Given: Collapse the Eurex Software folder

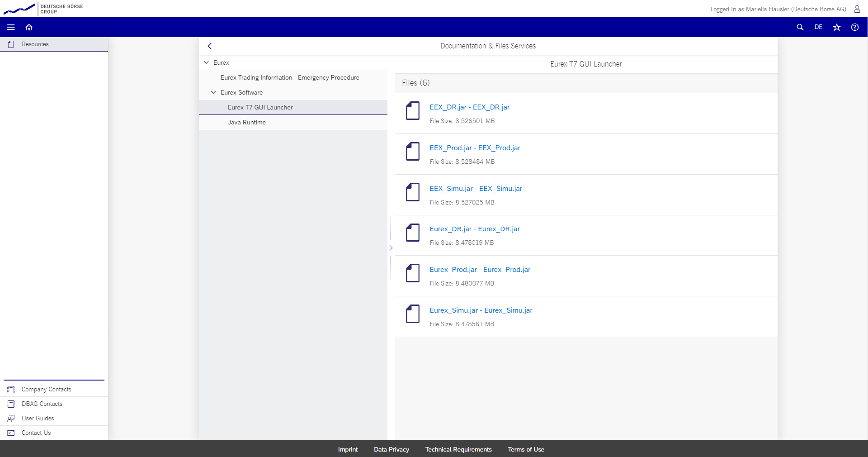Looking at the screenshot, I should (213, 92).
